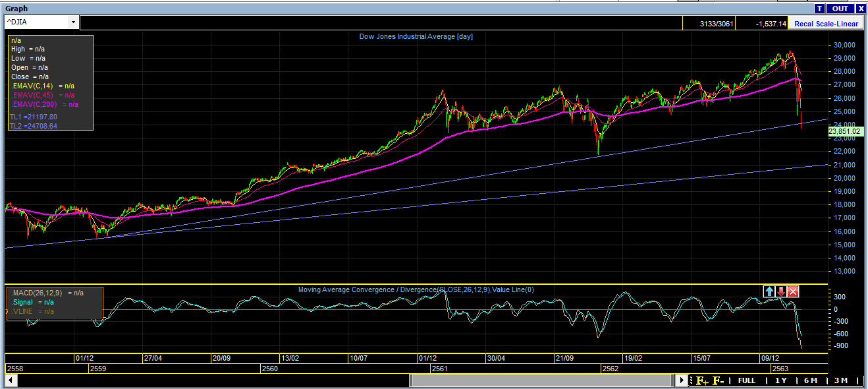
Task: Click the F+ increase font icon
Action: [x=703, y=380]
